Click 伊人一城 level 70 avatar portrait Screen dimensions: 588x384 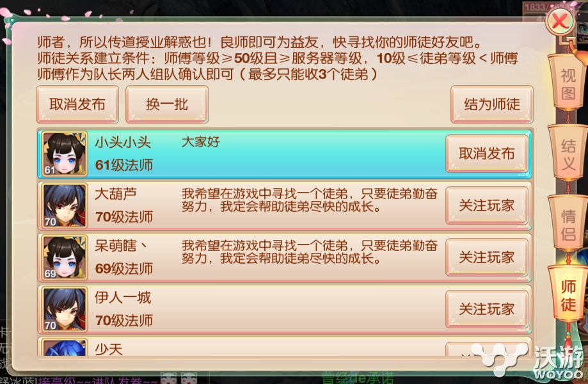[65, 309]
